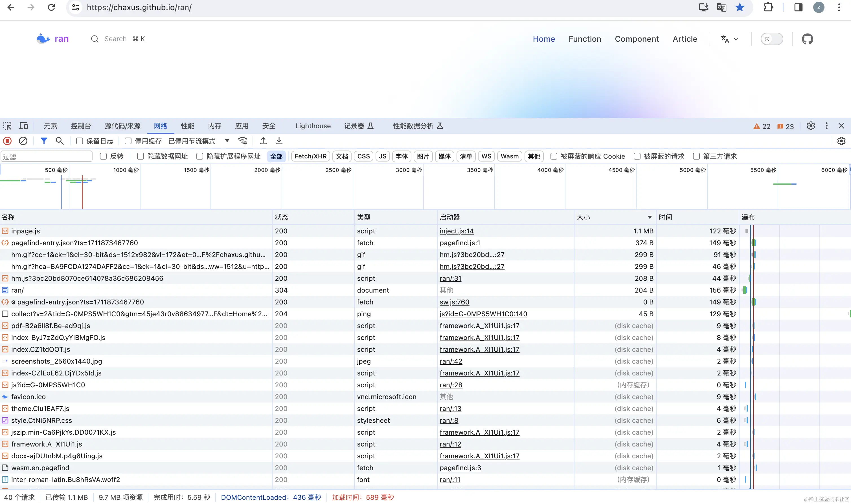
Task: Open GitHub icon link in page header
Action: tap(807, 39)
